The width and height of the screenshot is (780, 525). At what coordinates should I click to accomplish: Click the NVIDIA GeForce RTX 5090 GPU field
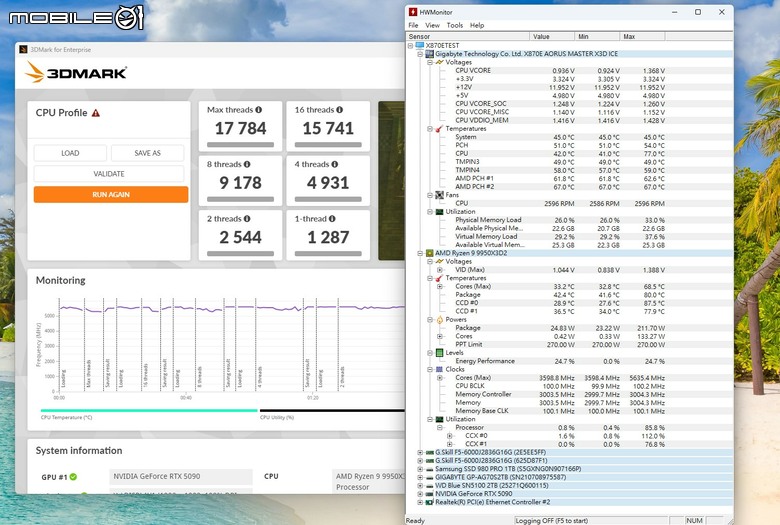coord(181,476)
